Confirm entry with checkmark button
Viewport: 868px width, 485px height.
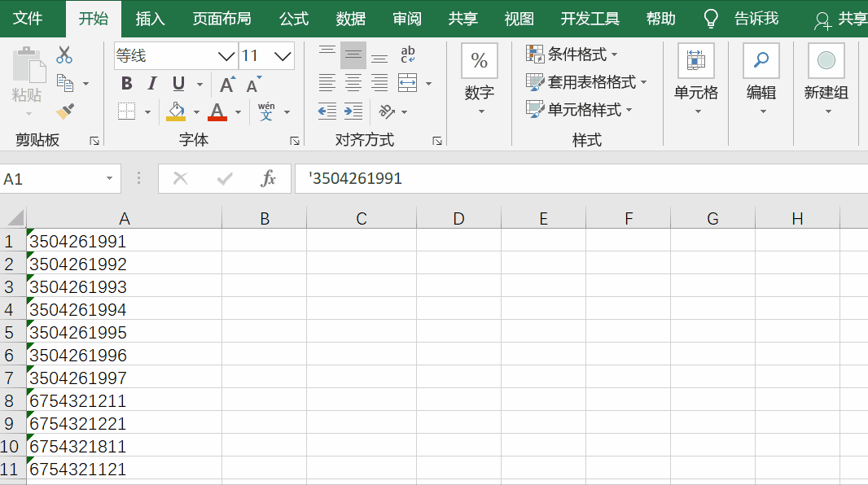pos(224,179)
